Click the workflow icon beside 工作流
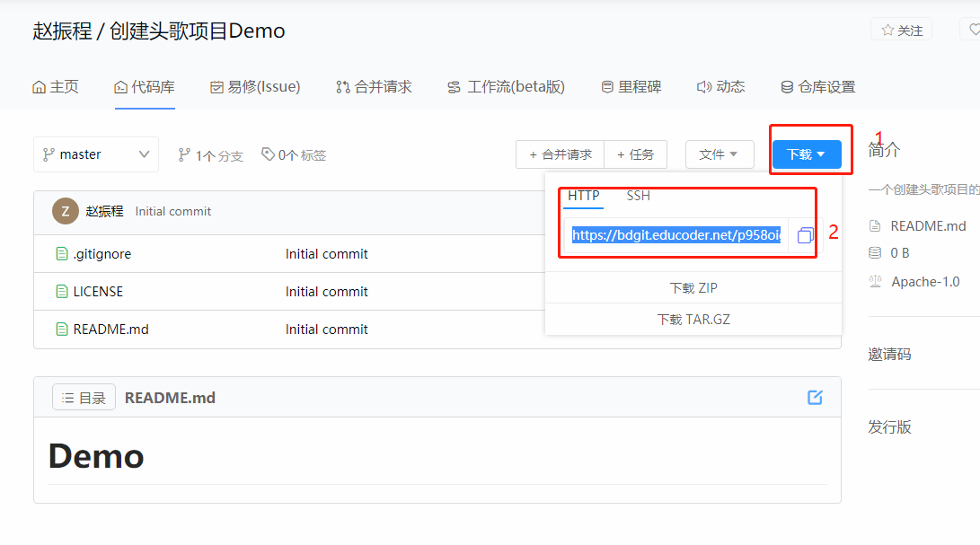This screenshot has width=980, height=545. click(455, 87)
